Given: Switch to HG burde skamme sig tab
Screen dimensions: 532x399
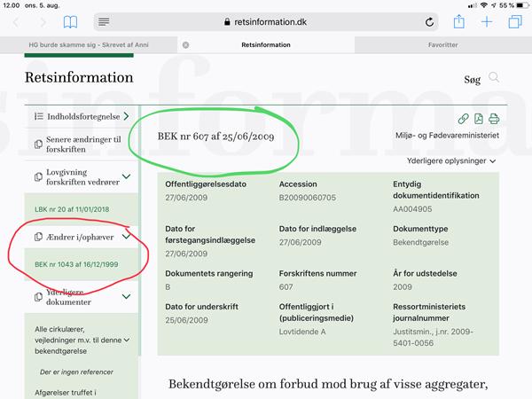Looking at the screenshot, I should click(89, 44).
